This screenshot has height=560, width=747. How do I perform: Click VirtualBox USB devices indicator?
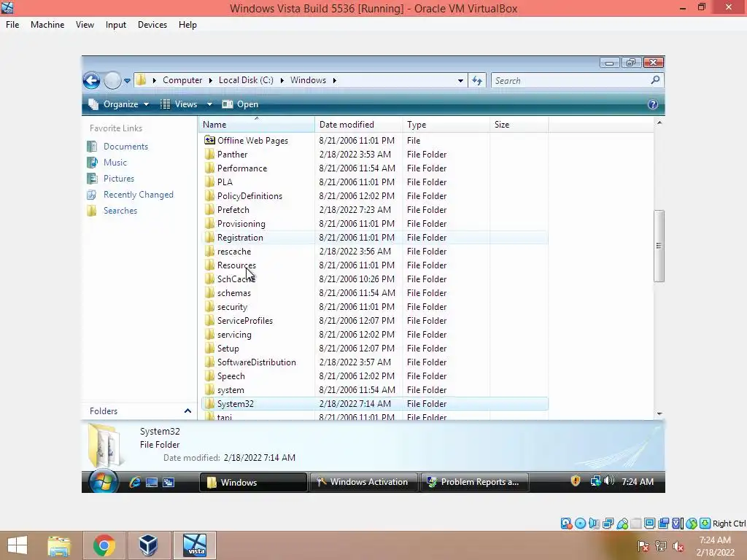[622, 524]
